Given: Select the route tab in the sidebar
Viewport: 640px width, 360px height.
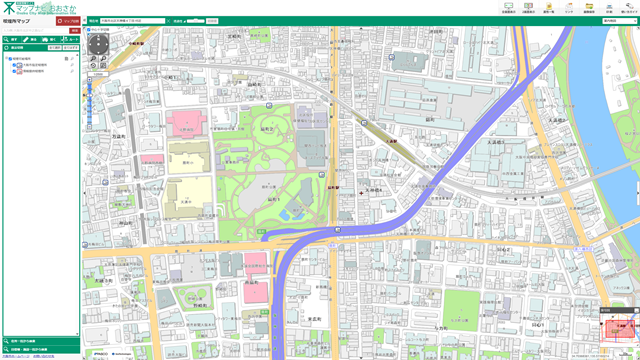Looking at the screenshot, I should [70, 40].
